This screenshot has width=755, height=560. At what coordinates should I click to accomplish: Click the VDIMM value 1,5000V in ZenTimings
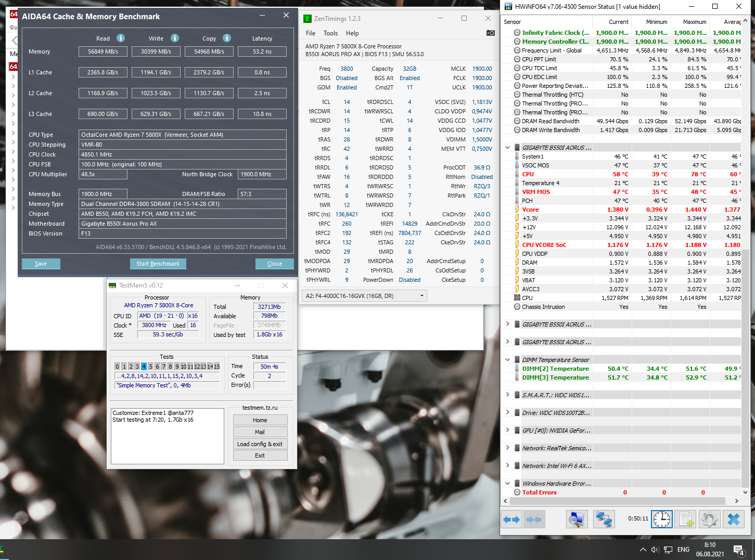coord(482,139)
